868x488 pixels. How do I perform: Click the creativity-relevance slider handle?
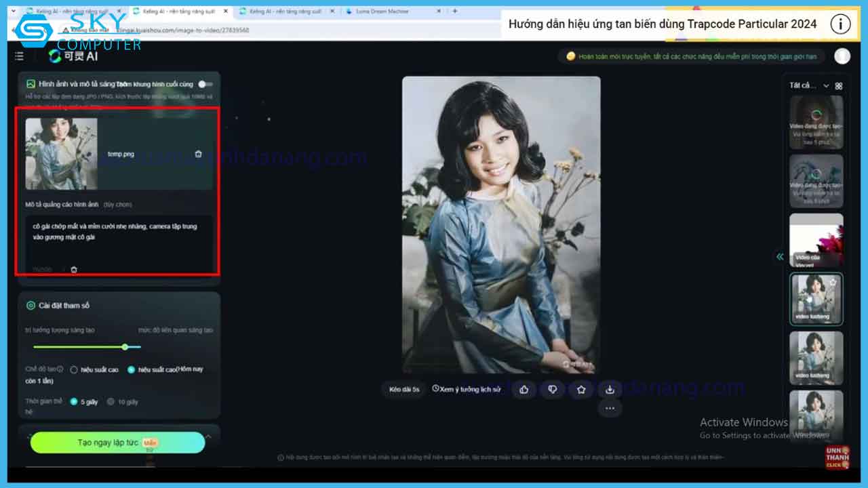coord(125,347)
